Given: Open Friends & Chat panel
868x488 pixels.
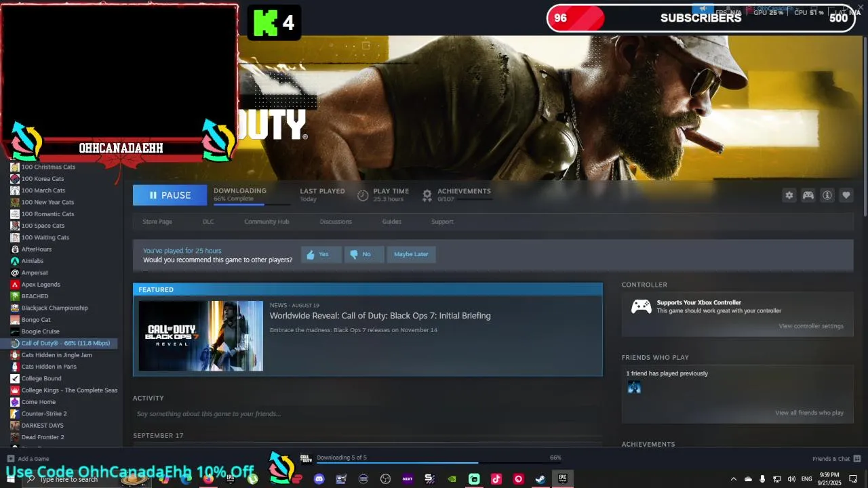Looking at the screenshot, I should point(836,459).
